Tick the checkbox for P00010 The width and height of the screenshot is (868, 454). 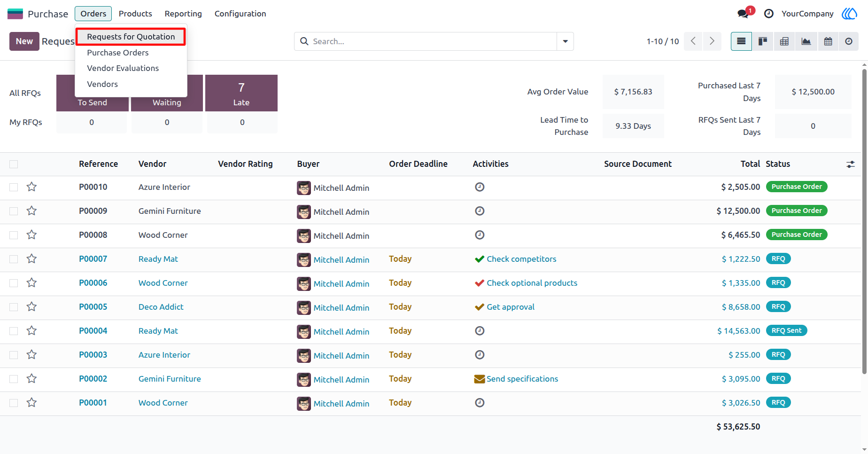tap(14, 187)
